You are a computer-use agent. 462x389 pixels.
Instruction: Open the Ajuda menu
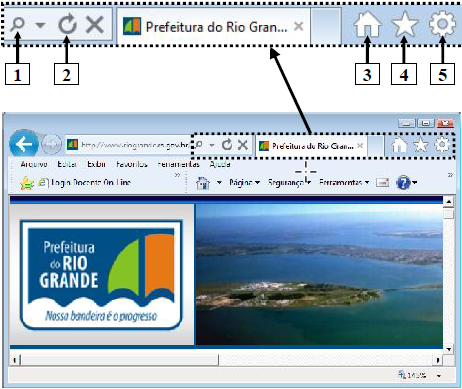[x=220, y=164]
